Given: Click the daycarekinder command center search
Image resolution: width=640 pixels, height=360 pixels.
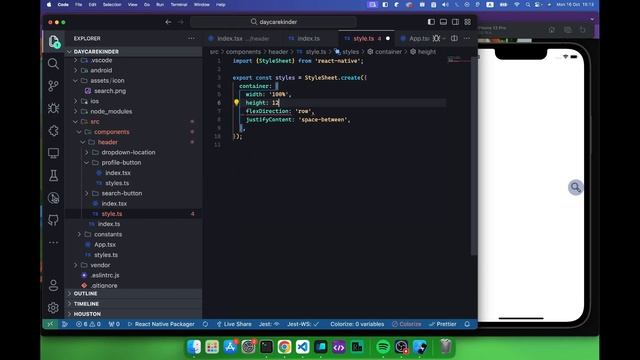Looking at the screenshot, I should pos(273,22).
